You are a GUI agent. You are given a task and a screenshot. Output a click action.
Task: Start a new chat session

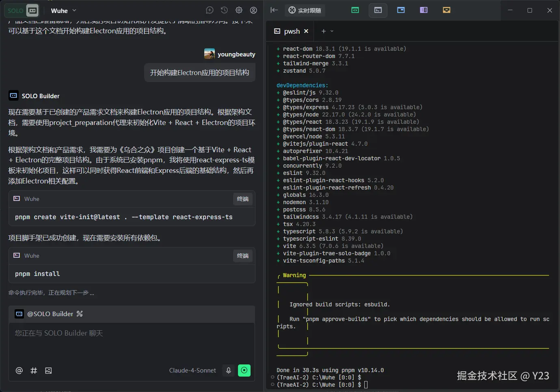tap(210, 11)
